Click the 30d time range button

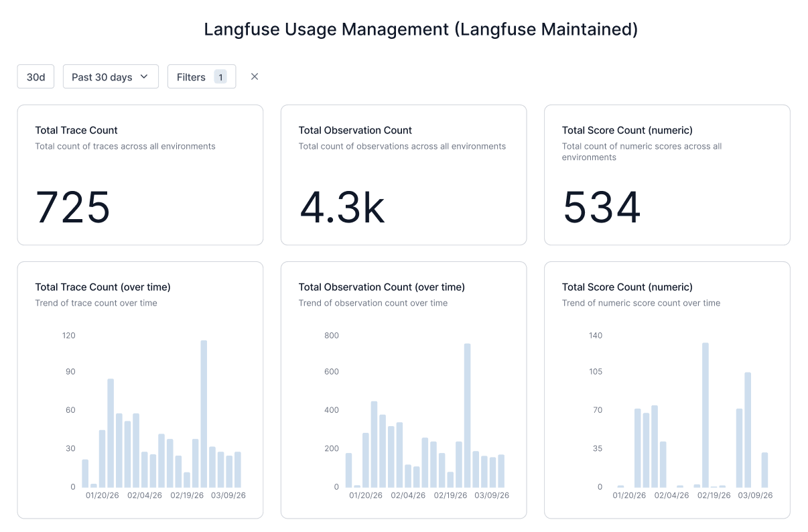click(36, 77)
